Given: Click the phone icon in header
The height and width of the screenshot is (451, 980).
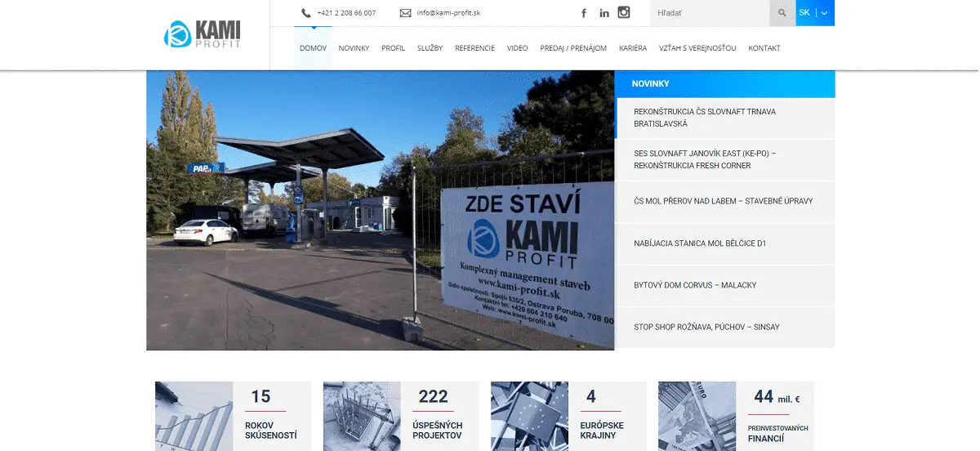Looking at the screenshot, I should click(x=306, y=13).
